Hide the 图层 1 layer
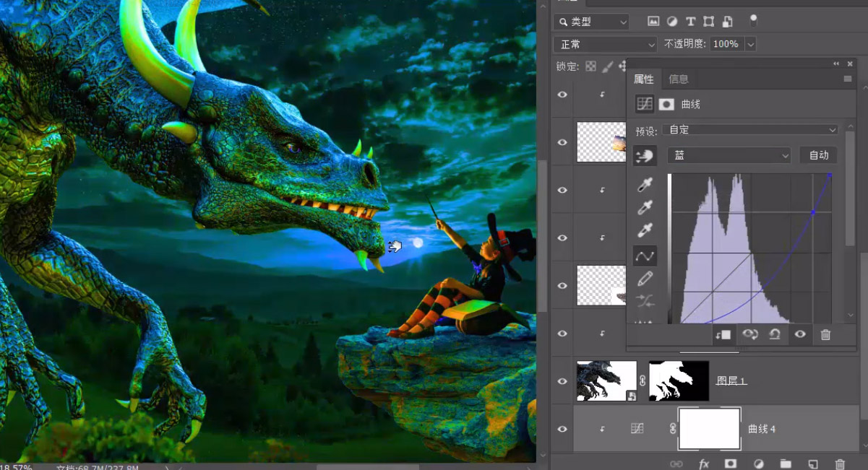The image size is (868, 470). (x=562, y=381)
